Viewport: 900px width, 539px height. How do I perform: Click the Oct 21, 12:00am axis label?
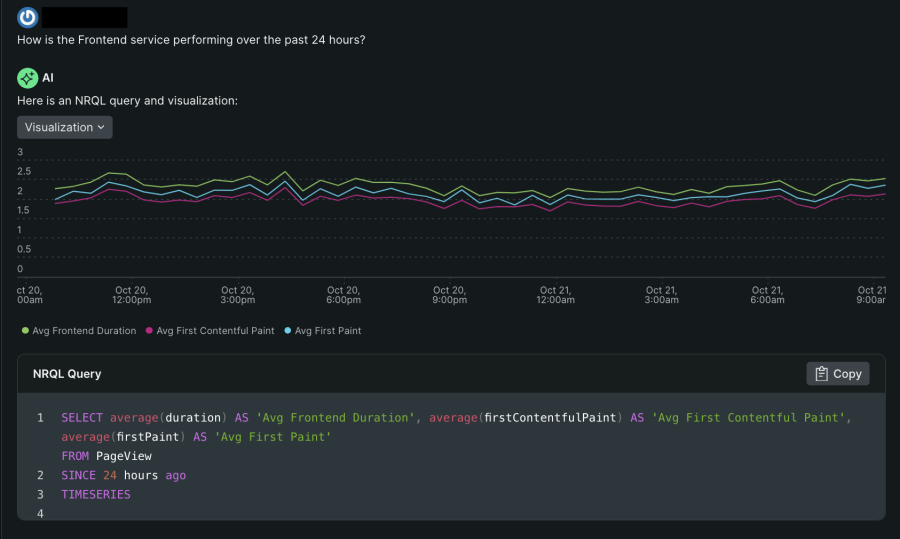click(x=554, y=295)
